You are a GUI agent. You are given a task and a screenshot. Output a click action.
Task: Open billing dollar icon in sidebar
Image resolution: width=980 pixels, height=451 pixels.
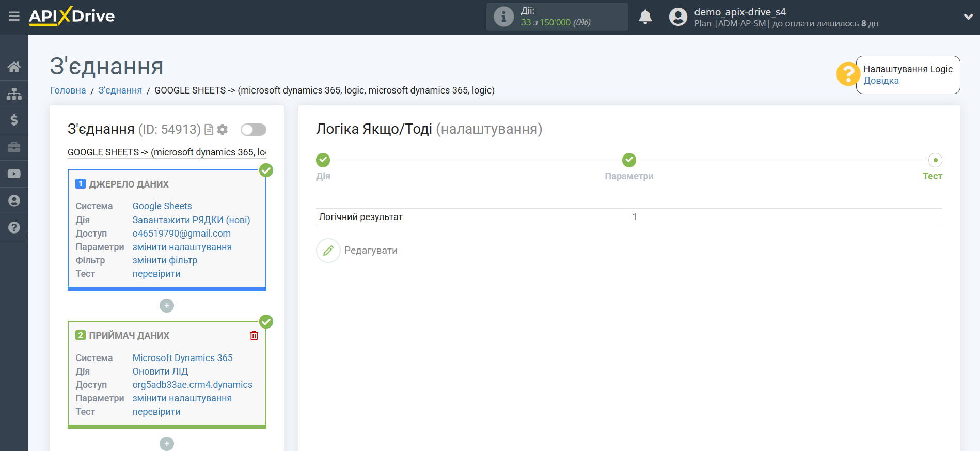coord(14,120)
